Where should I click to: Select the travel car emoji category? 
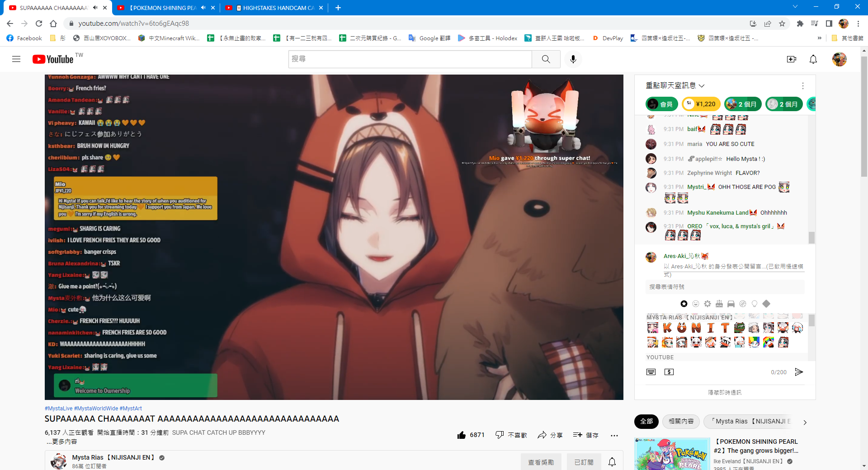(x=731, y=304)
